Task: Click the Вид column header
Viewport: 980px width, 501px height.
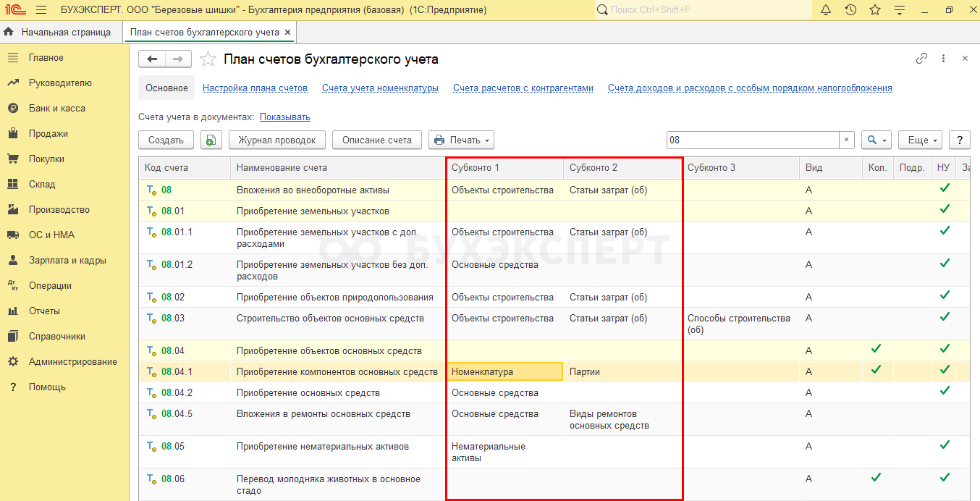Action: [x=831, y=168]
